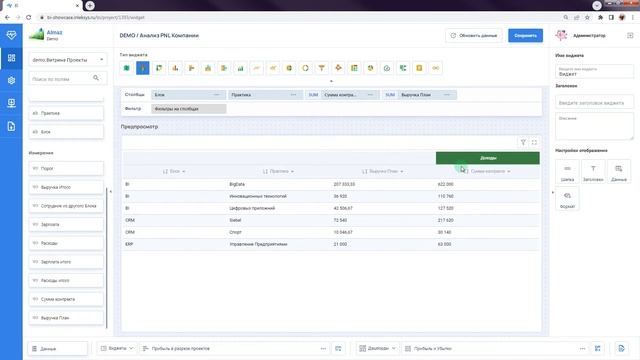Open dashboard more options in bottom bar
The height and width of the screenshot is (360, 640).
coord(582,349)
